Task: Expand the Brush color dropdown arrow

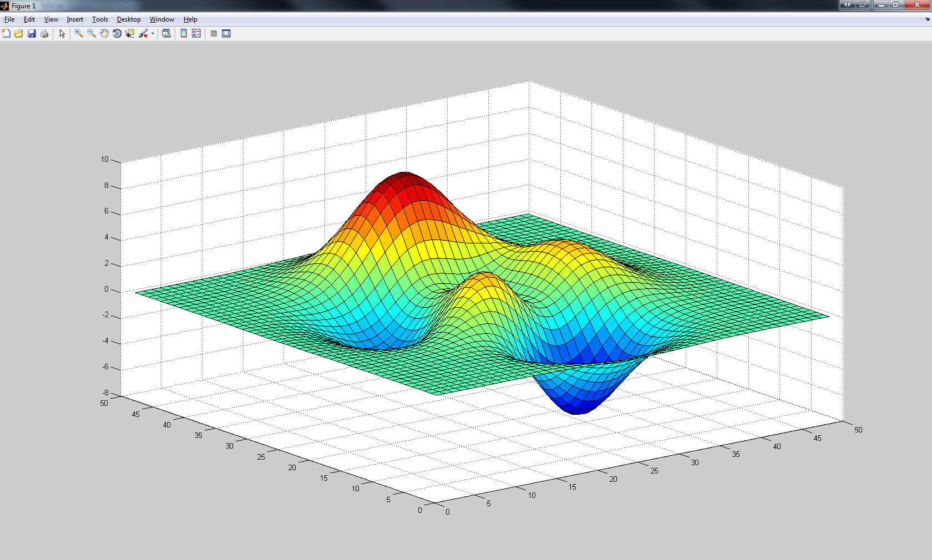Action: click(153, 34)
